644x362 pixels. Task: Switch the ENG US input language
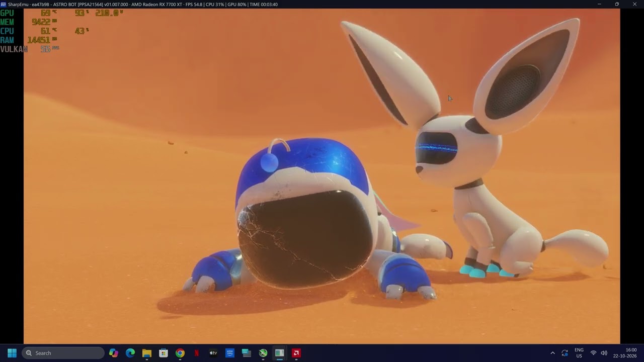click(579, 353)
